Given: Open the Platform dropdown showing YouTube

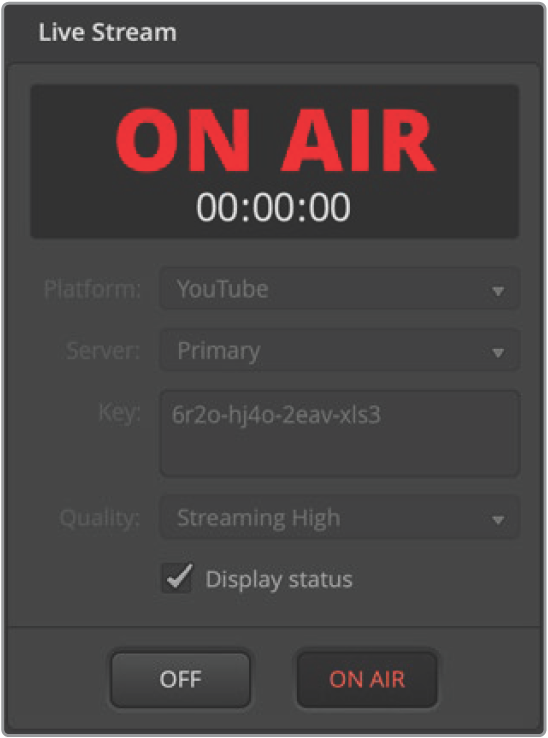Looking at the screenshot, I should pos(339,289).
